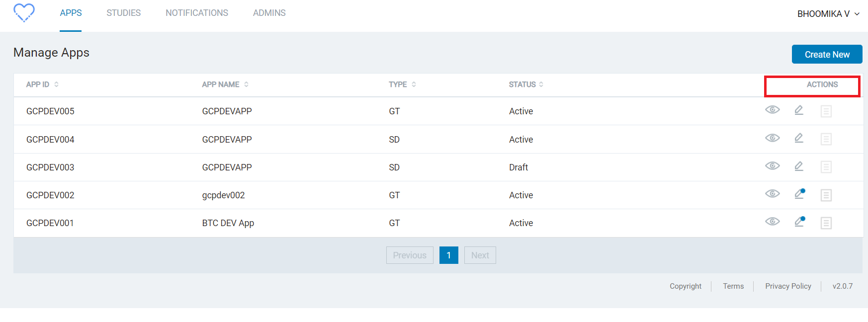This screenshot has width=868, height=322.
Task: View app GCPDEV002 via eye icon
Action: (772, 194)
